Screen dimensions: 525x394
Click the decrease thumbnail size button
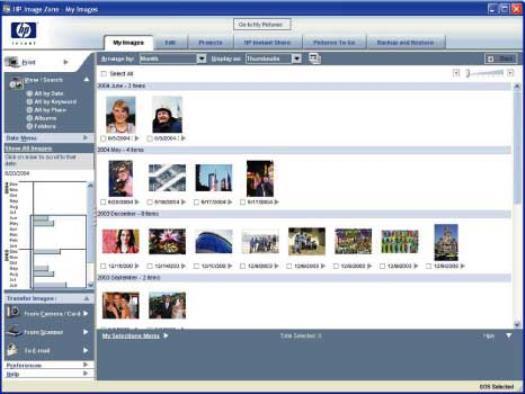[456, 73]
